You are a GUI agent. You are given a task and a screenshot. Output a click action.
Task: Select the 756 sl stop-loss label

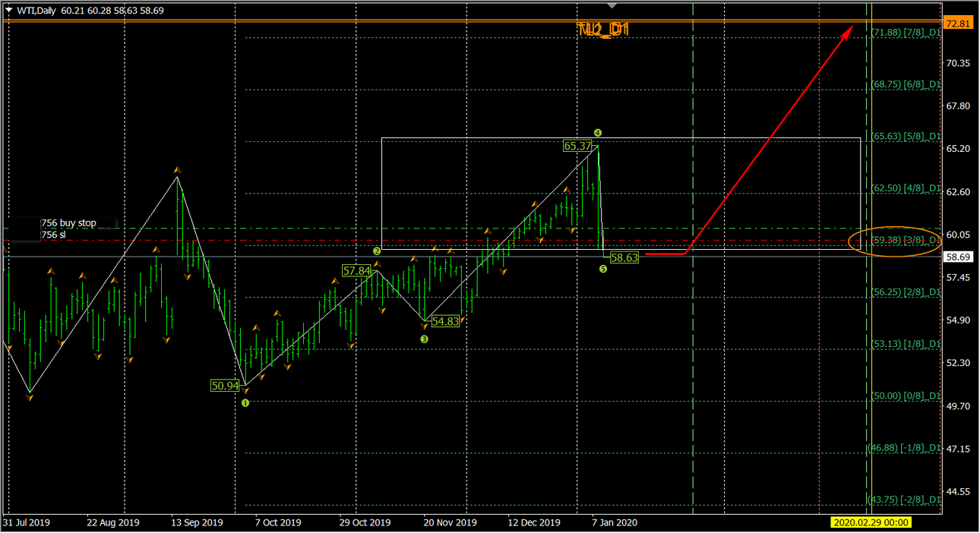52,235
